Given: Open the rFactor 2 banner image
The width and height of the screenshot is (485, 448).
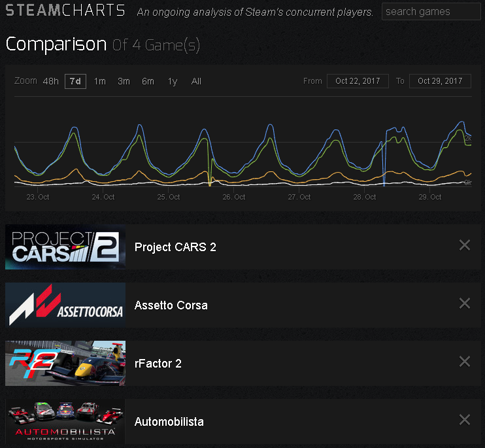Looking at the screenshot, I should (x=65, y=363).
